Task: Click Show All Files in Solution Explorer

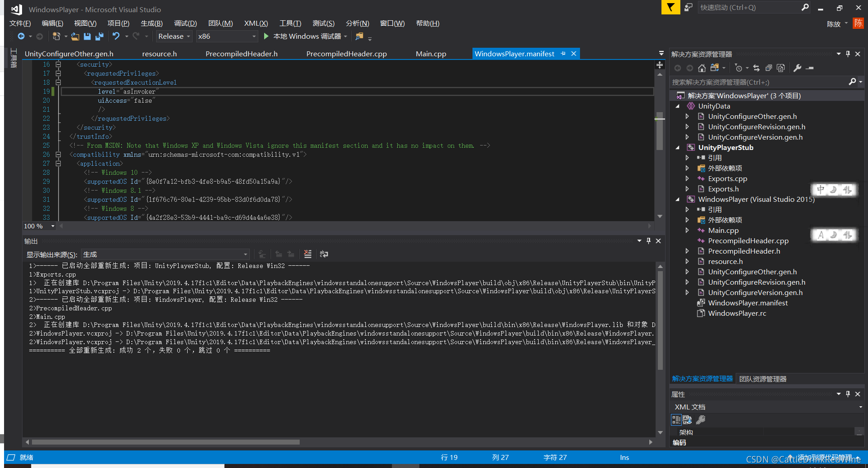Action: pos(781,68)
